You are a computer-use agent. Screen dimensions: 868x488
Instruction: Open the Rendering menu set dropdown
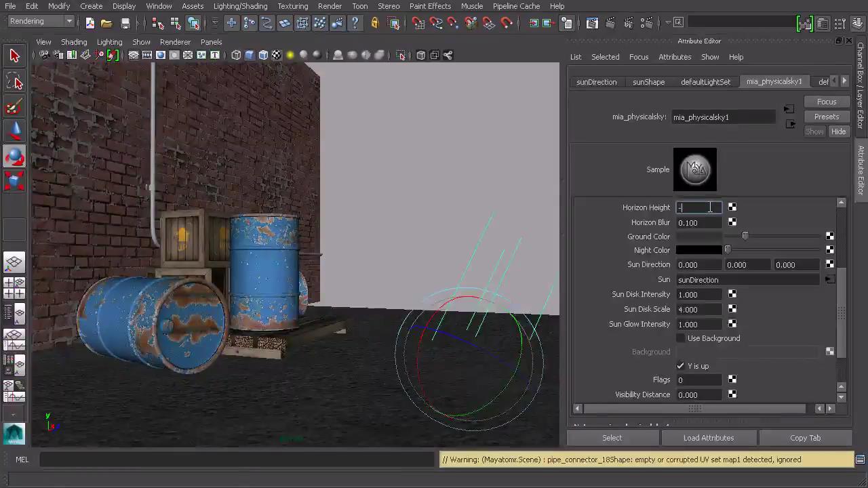tap(41, 22)
